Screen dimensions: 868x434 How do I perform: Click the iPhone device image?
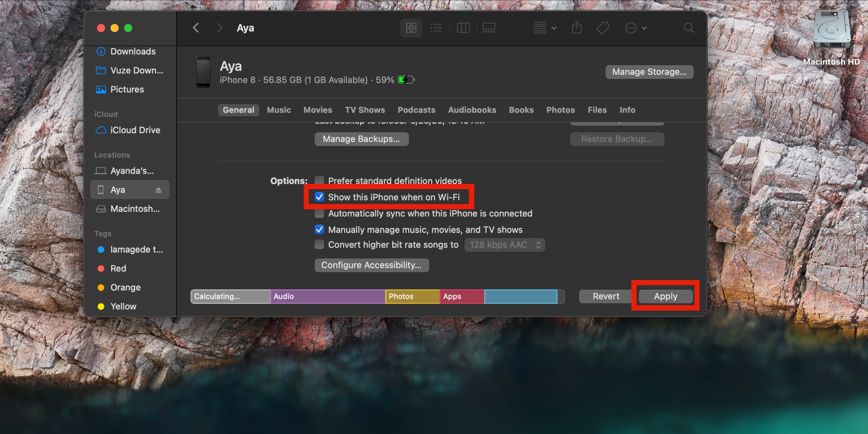click(204, 72)
